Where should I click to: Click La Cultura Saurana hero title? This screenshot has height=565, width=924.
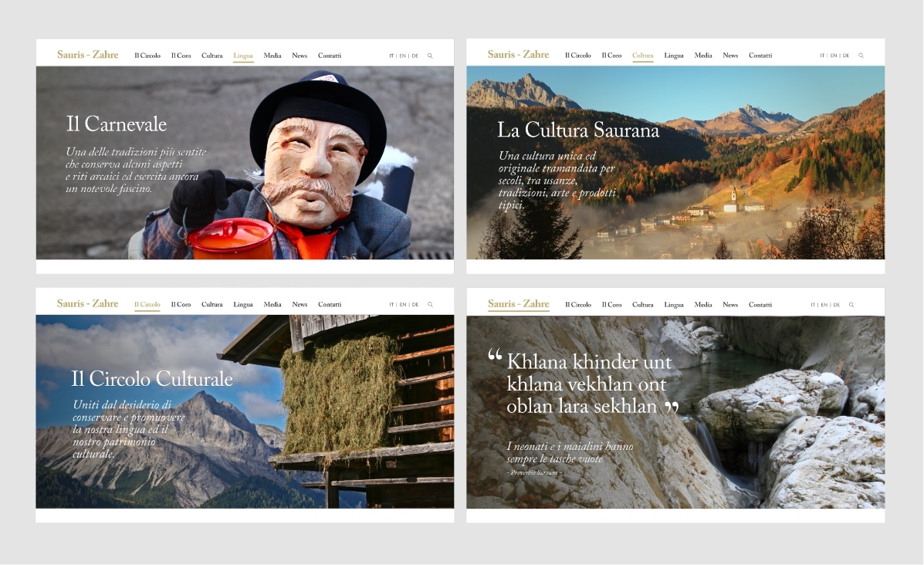pyautogui.click(x=577, y=130)
